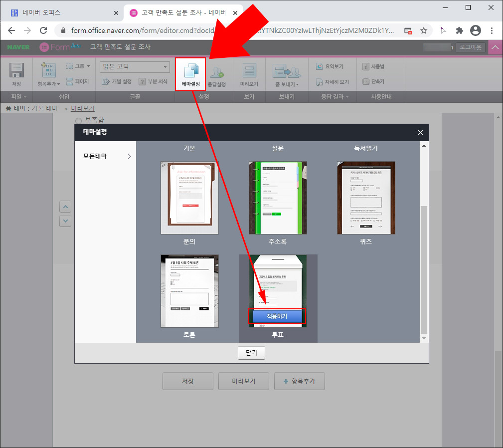The height and width of the screenshot is (448, 503).
Task: Open the Chrome three-dot menu
Action: (492, 30)
